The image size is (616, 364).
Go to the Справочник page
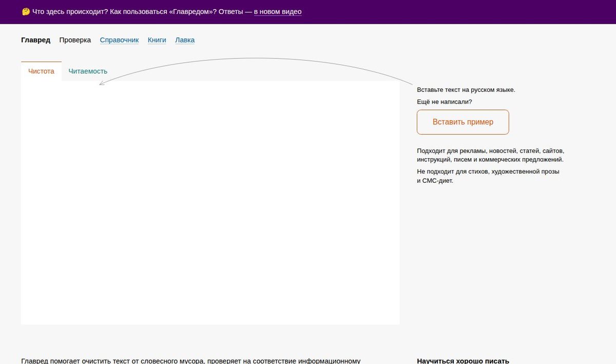coord(119,40)
